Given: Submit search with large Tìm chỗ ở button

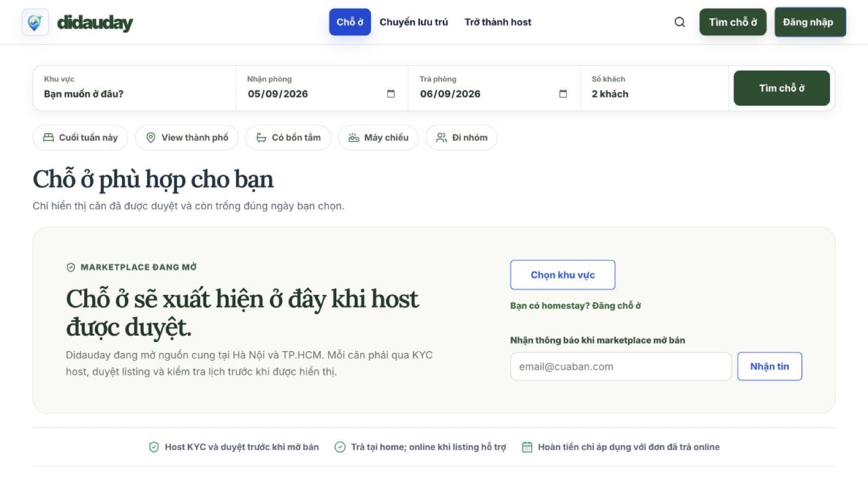Looking at the screenshot, I should (782, 88).
